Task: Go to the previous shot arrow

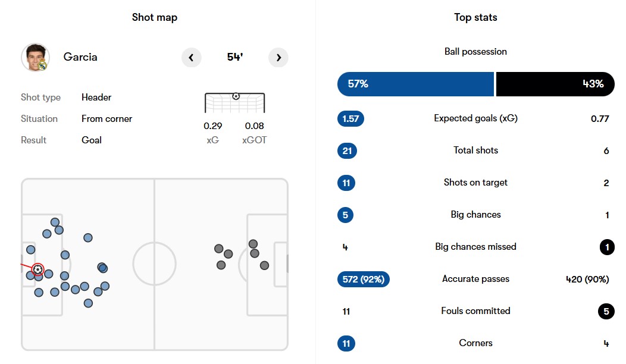Action: [x=191, y=58]
